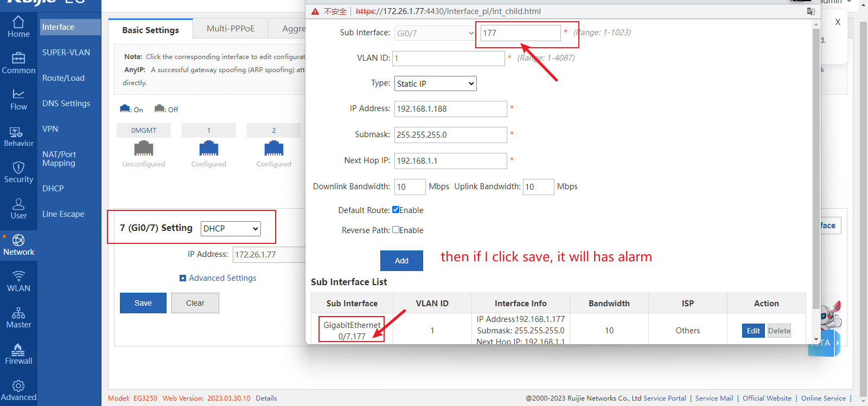Click the not-secure warning triangle icon
This screenshot has width=868, height=406.
tap(315, 11)
